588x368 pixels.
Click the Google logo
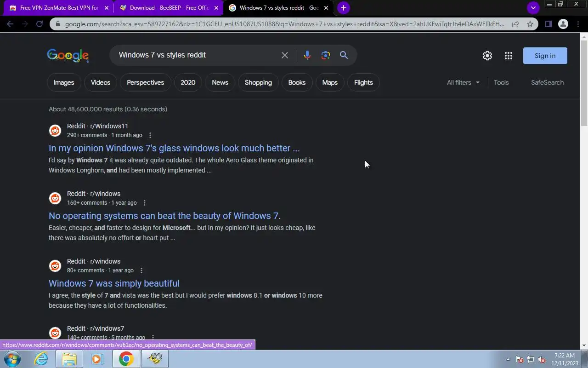point(68,56)
